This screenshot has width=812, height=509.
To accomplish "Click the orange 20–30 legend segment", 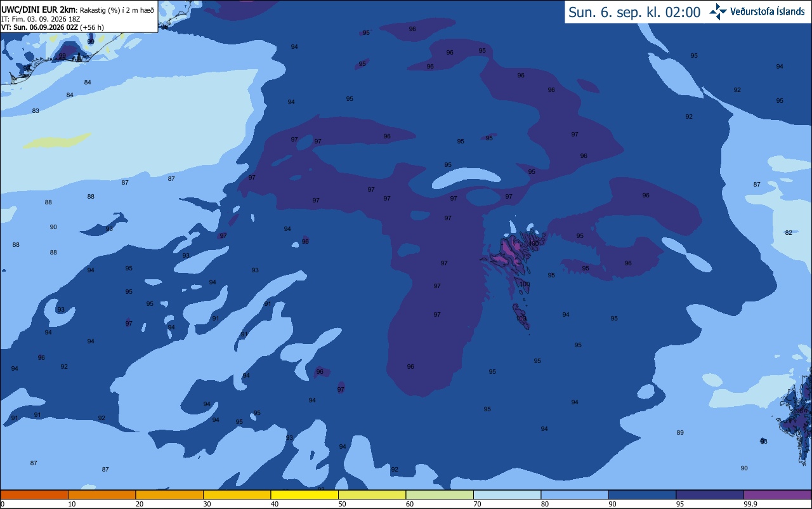I will pyautogui.click(x=169, y=494).
